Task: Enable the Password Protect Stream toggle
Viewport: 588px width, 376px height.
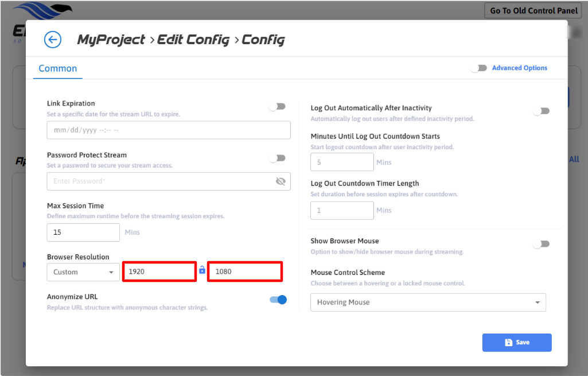Action: [x=278, y=158]
